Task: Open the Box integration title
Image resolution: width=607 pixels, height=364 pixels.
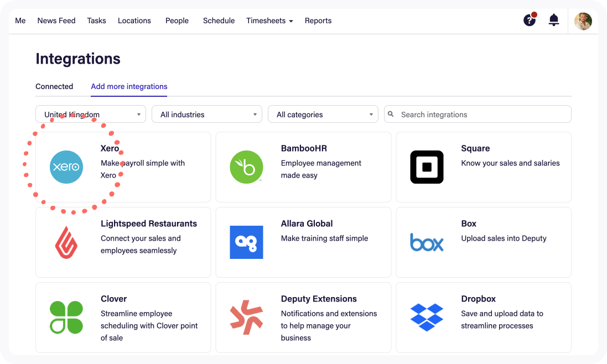Action: (x=469, y=223)
